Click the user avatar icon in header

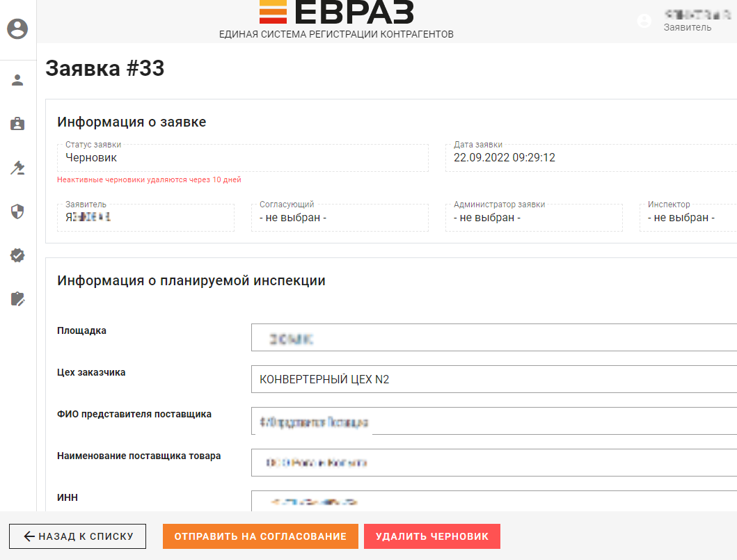click(644, 21)
